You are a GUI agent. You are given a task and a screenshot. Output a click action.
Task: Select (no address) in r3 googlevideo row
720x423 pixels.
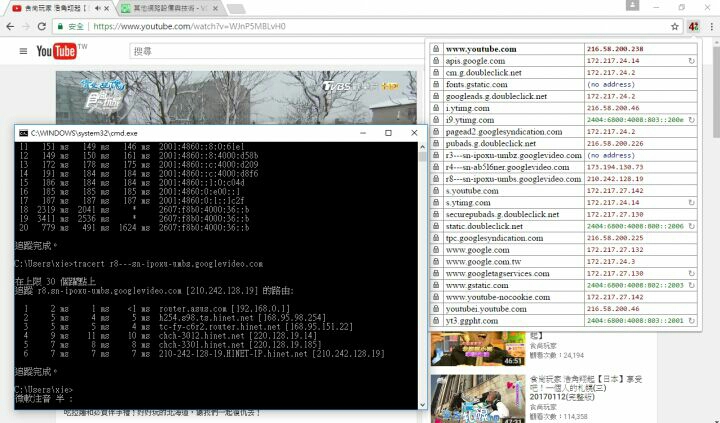[611, 155]
